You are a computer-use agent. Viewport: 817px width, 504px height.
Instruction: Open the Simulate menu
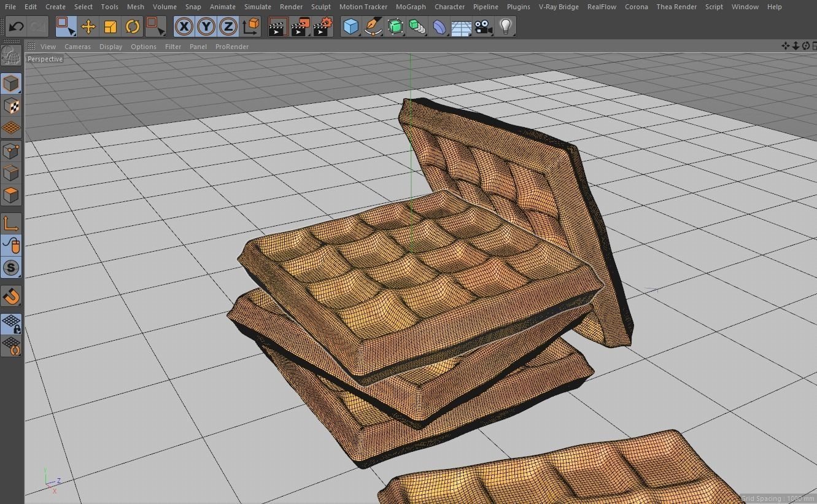258,7
